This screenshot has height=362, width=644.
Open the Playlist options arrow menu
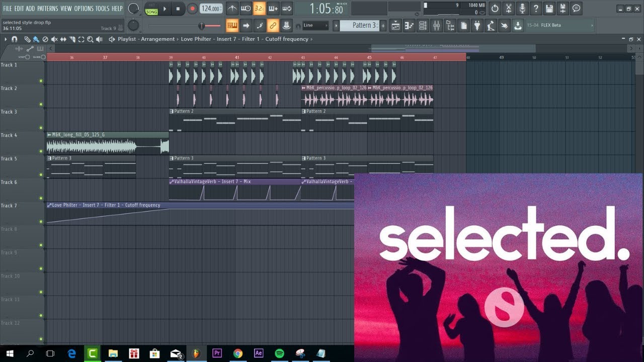[x=6, y=39]
